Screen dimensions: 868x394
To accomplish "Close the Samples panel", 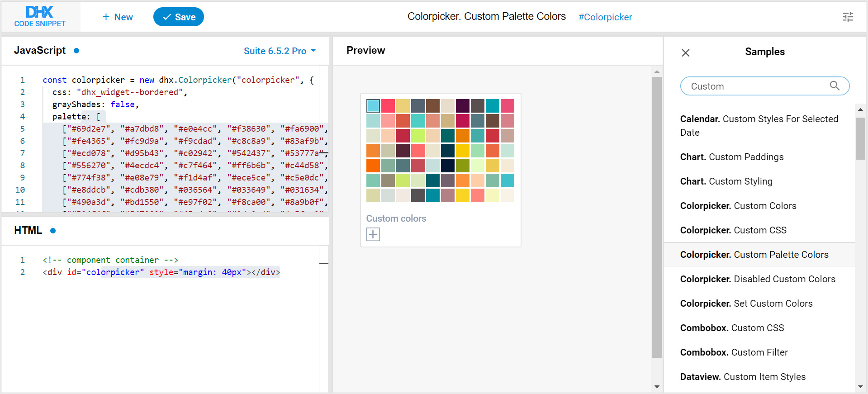I will [686, 53].
